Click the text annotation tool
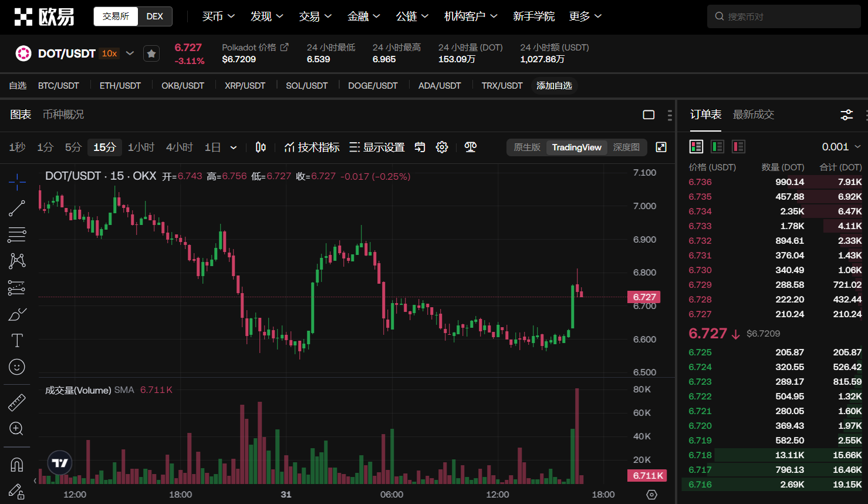868x504 pixels. coord(17,341)
